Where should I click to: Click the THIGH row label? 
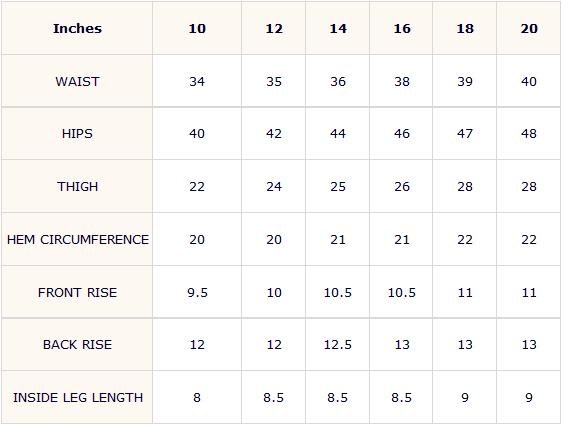pos(77,187)
